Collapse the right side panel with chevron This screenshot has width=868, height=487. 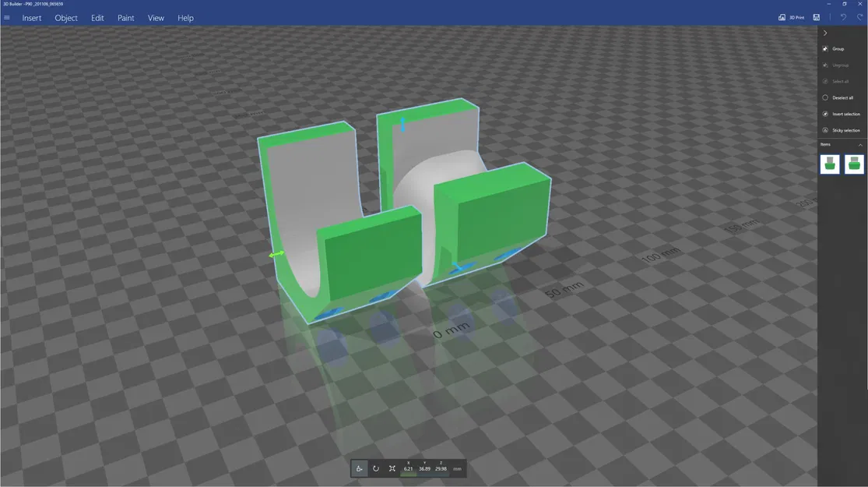pos(825,33)
